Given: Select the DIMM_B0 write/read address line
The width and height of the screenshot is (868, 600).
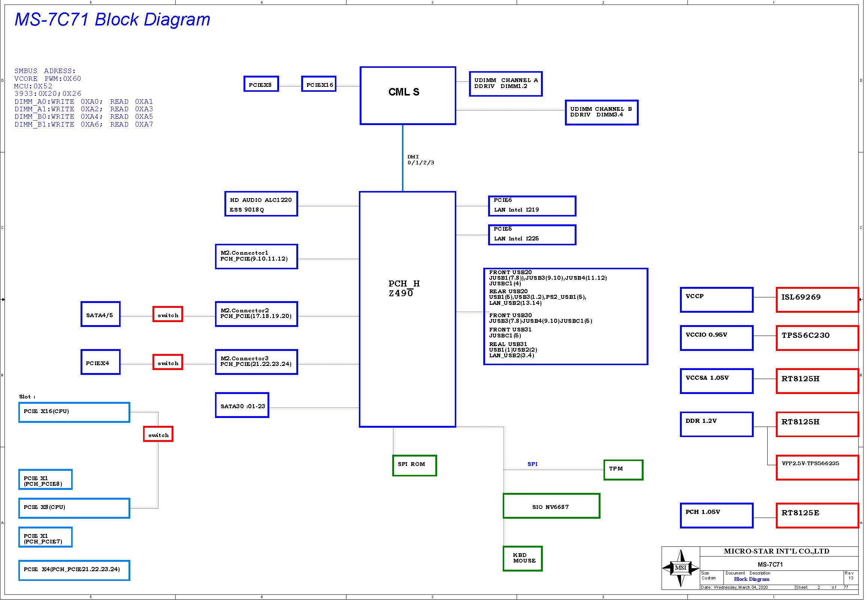Looking at the screenshot, I should (x=84, y=117).
